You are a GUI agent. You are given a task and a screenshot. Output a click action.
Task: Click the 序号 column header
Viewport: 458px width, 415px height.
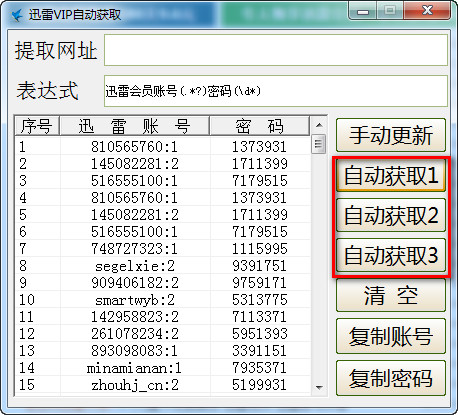coord(37,126)
